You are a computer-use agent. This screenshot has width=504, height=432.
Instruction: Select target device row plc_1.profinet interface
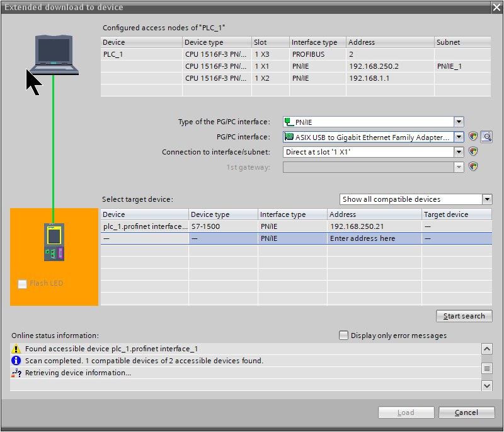[x=296, y=226]
